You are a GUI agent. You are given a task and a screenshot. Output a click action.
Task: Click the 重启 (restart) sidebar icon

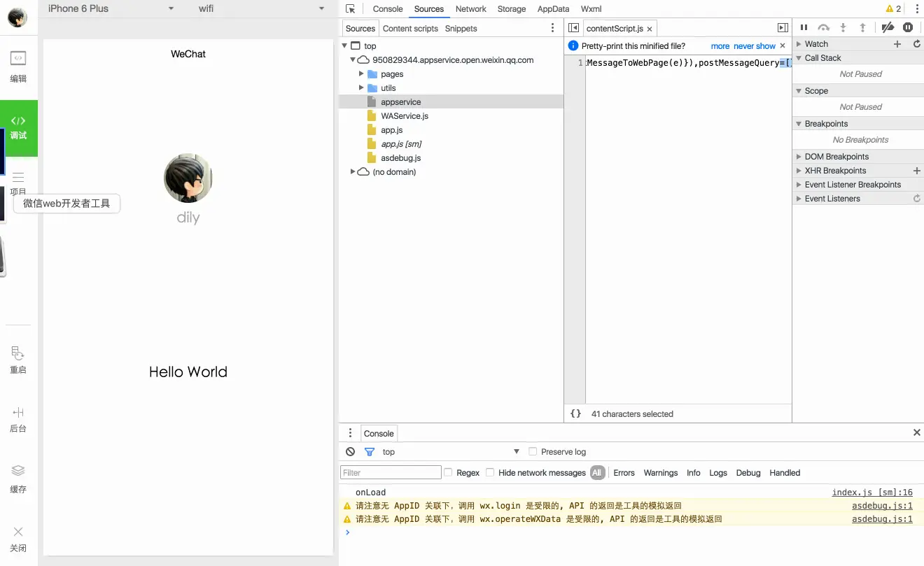pyautogui.click(x=18, y=360)
